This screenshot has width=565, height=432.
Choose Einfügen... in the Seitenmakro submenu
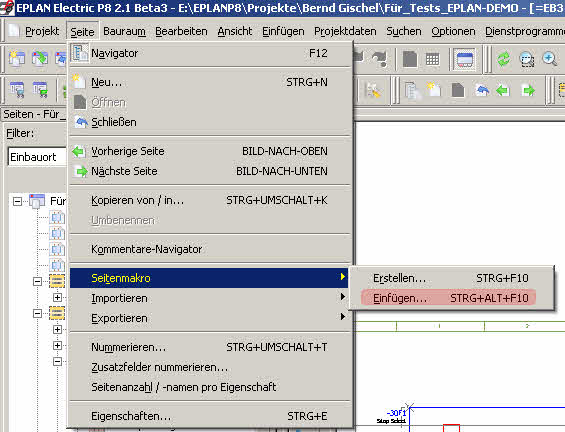pos(450,298)
